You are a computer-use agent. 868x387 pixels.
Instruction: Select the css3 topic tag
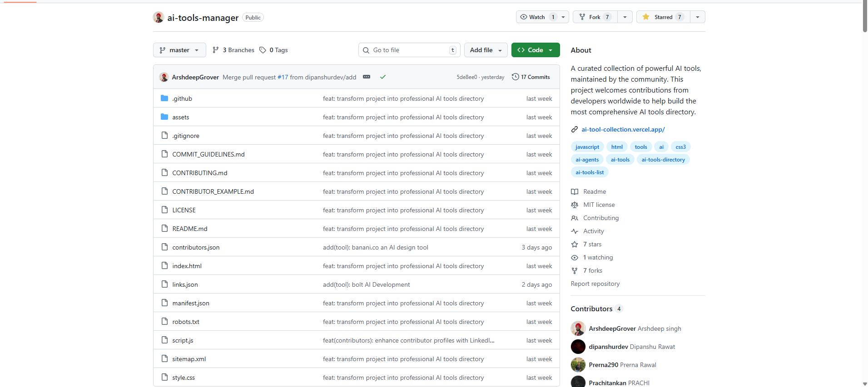coord(680,147)
